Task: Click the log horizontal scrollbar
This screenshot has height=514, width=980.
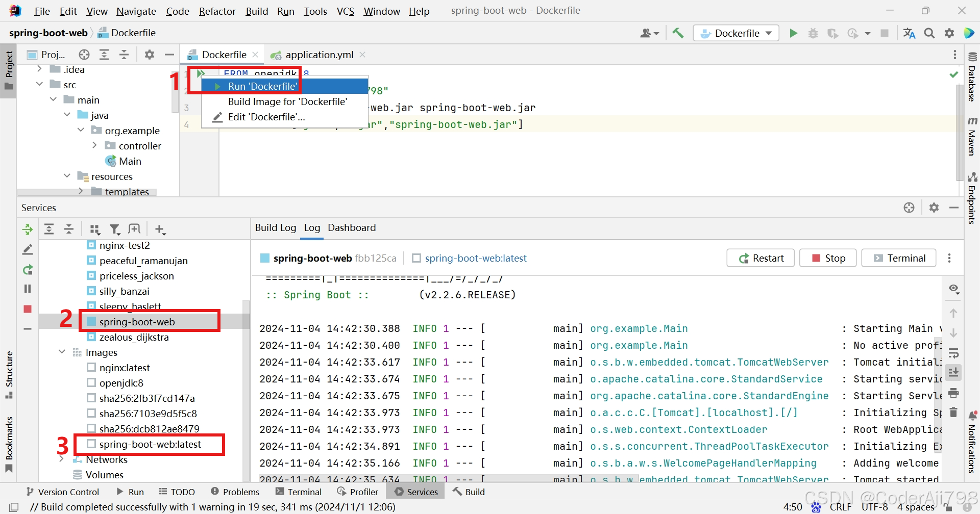Action: point(449,478)
